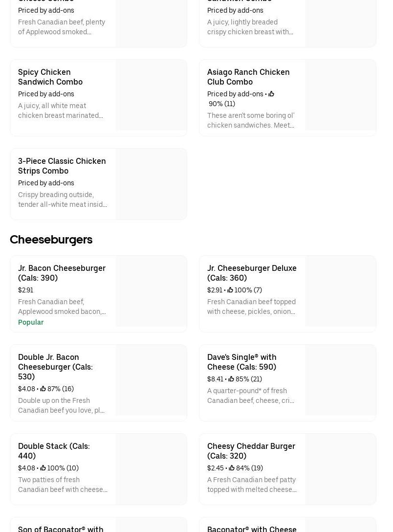Viewport: 393px width, 532px height.
Task: Select Cheesy Cheddar Burger (Cals: 320)
Action: [251, 451]
